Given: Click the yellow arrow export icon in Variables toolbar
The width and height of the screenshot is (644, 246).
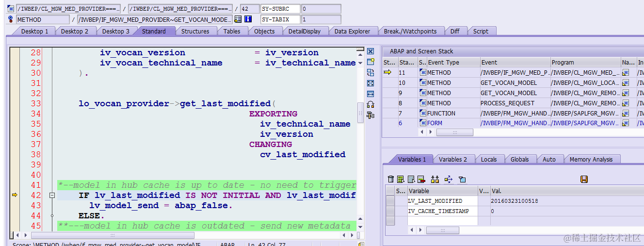Looking at the screenshot, I should (449, 180).
